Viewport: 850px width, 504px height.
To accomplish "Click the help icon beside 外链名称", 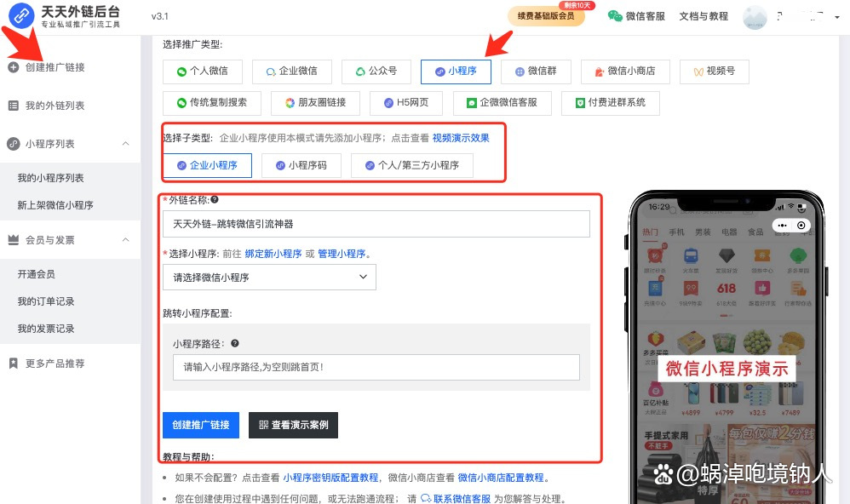I will click(215, 200).
